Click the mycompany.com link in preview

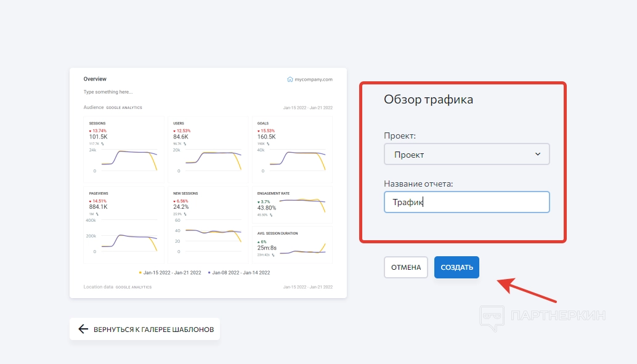[314, 79]
